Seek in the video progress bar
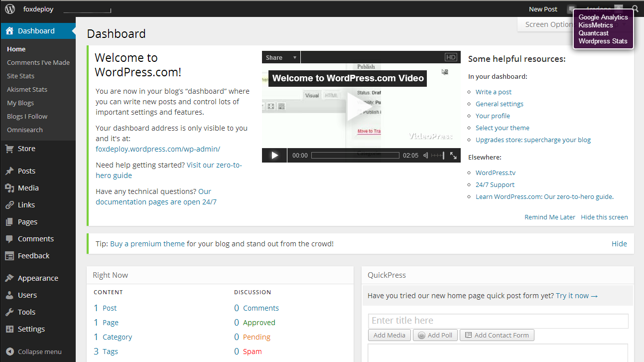 pyautogui.click(x=355, y=155)
